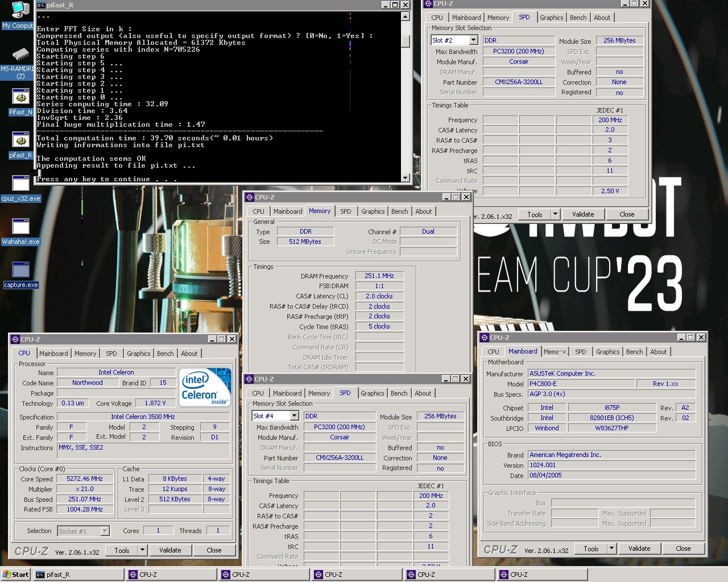Viewport: 728px width, 582px height.
Task: Select the Wahaha!.exe desktop icon
Action: (20, 232)
